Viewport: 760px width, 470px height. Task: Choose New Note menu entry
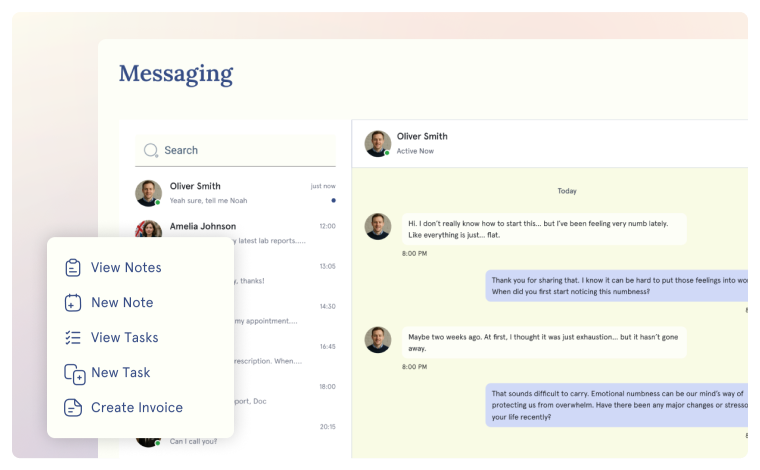tap(122, 302)
